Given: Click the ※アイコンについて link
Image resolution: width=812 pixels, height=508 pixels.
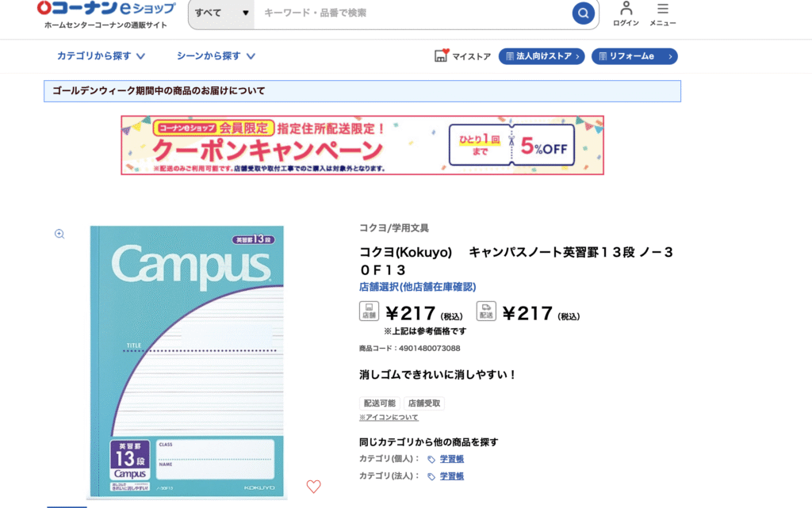Looking at the screenshot, I should tap(389, 418).
